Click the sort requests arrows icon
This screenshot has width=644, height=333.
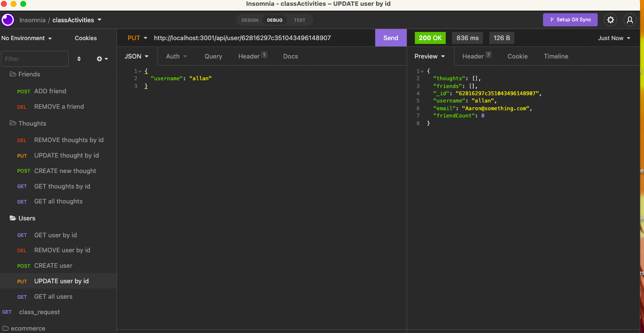79,59
